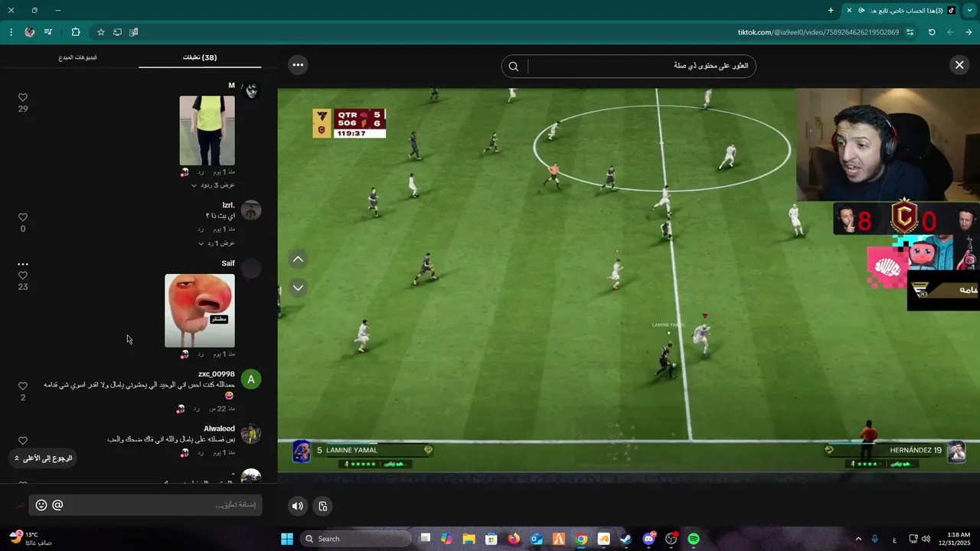980x551 pixels.
Task: Open Discord from the taskbar
Action: pyautogui.click(x=648, y=539)
